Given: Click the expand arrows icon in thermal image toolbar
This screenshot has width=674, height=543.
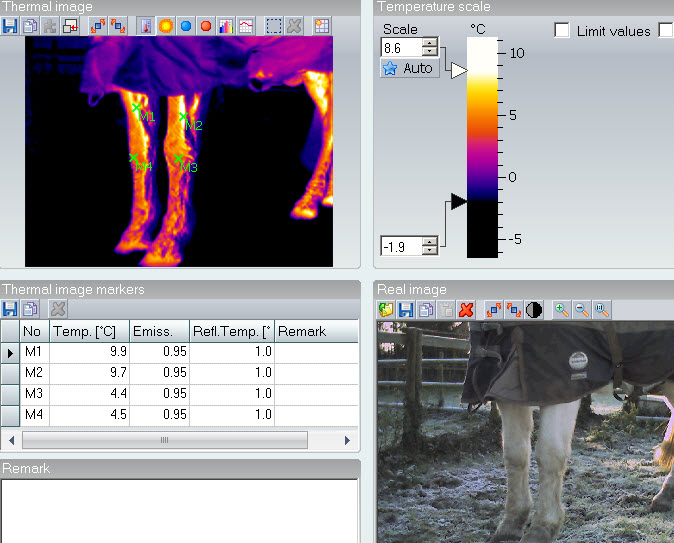Looking at the screenshot, I should (x=98, y=26).
